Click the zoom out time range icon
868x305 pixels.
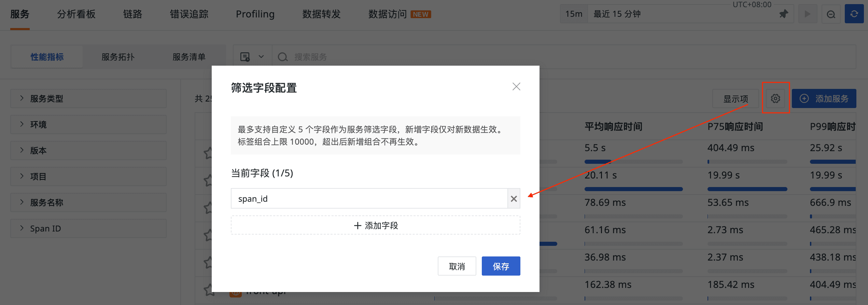point(831,14)
